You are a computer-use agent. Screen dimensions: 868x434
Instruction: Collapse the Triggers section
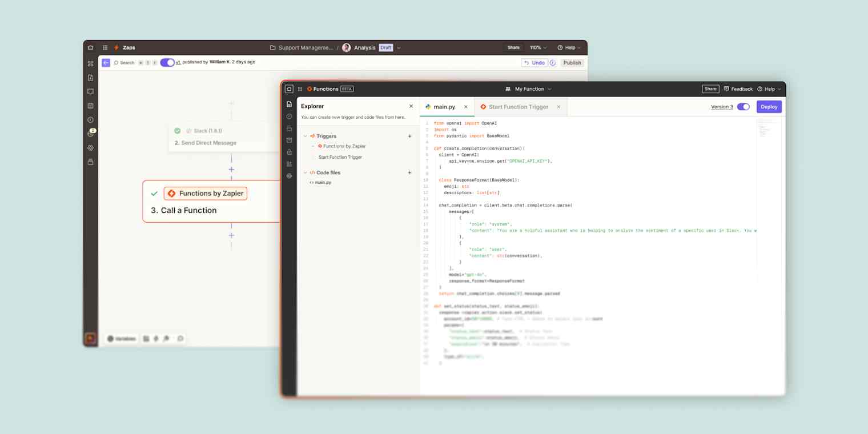[306, 136]
